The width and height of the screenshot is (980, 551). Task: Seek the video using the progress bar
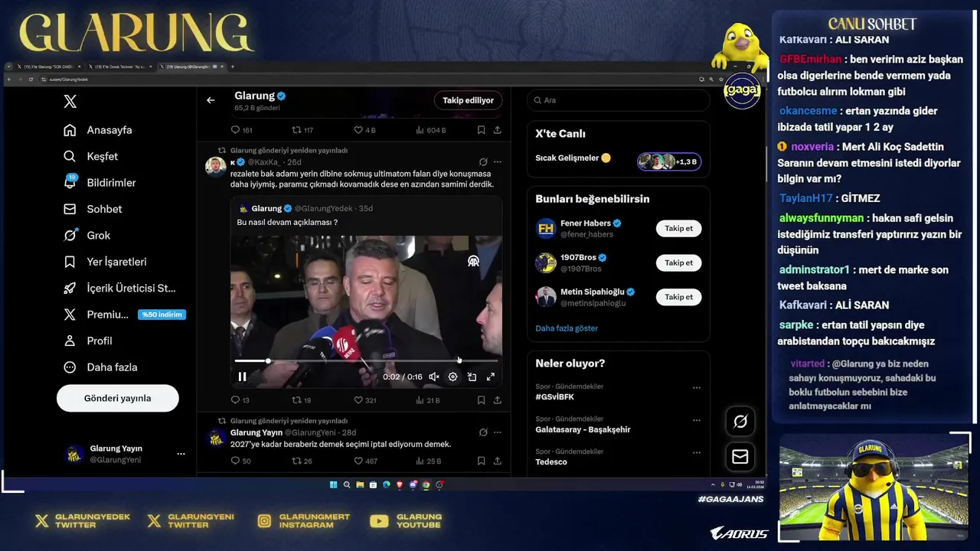(x=366, y=360)
